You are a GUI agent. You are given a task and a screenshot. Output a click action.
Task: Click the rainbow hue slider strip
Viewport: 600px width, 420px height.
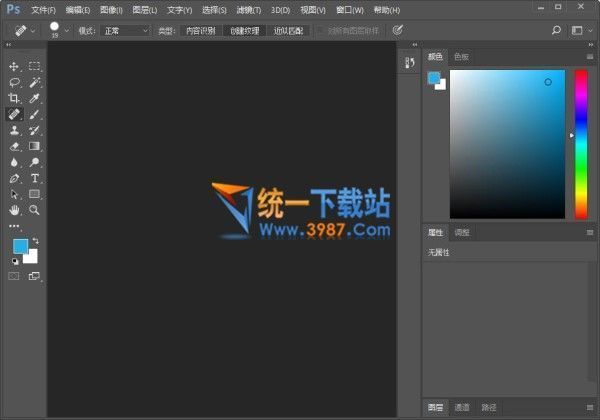click(x=580, y=143)
